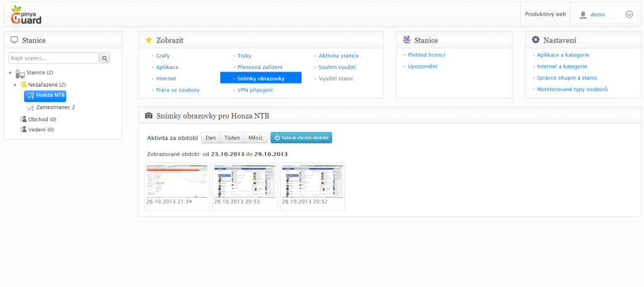This screenshot has width=644, height=287.
Task: Click the Vedení group icon
Action: [24, 129]
